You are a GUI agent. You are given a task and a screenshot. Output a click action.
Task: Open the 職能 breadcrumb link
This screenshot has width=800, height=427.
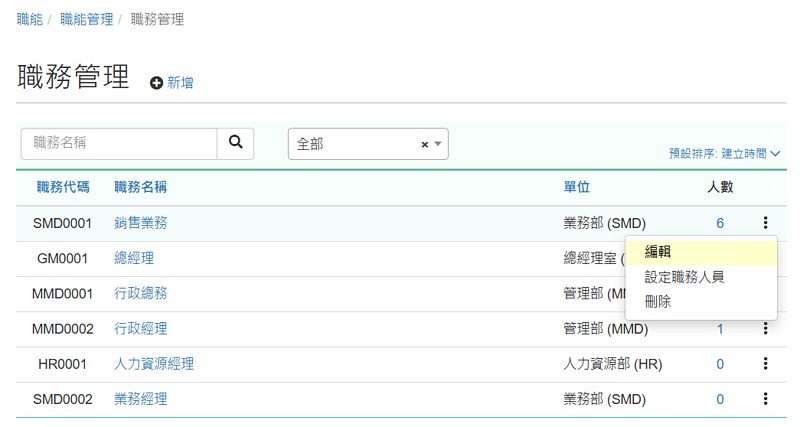point(30,19)
